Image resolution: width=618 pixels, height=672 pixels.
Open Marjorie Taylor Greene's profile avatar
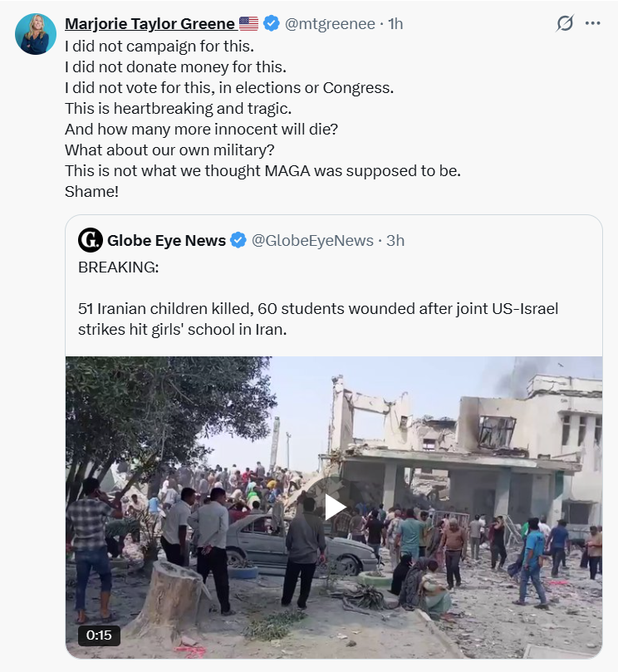tap(36, 34)
